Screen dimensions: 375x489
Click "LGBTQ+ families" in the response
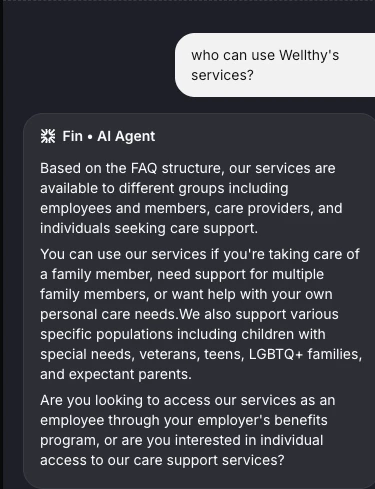pos(305,354)
